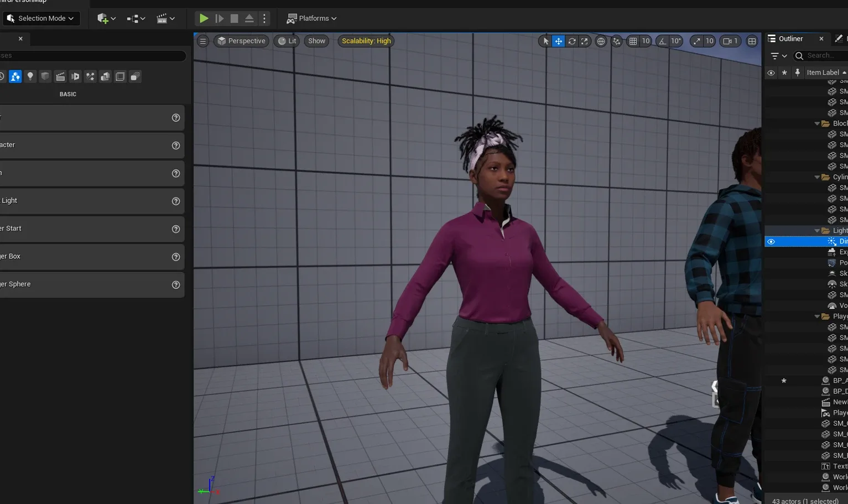Open the Outliner filter dropdown
Image resolution: width=848 pixels, height=504 pixels.
(779, 56)
